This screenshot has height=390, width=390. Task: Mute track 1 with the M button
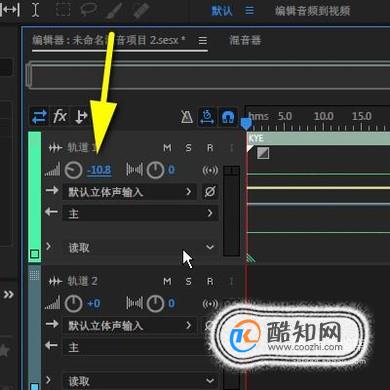tap(167, 148)
